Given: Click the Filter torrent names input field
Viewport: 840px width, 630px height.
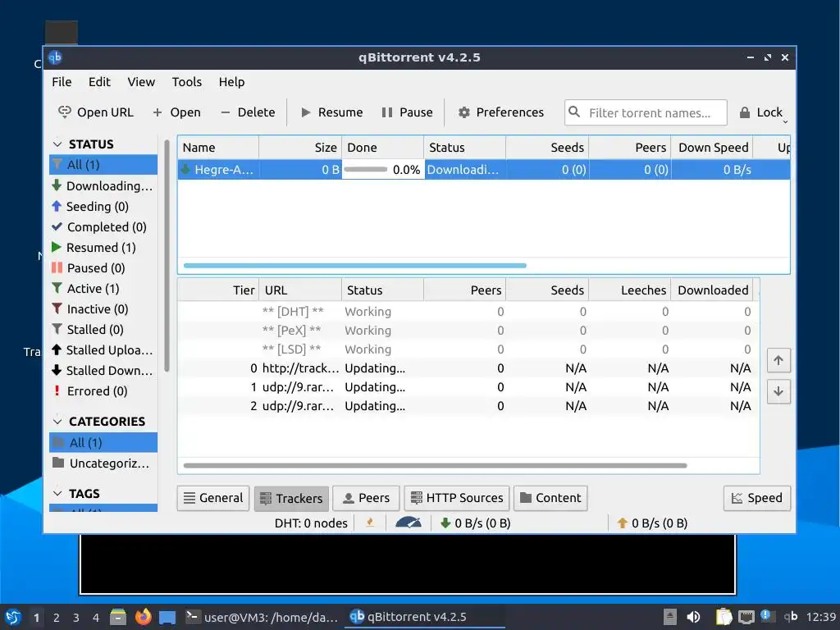Looking at the screenshot, I should [x=646, y=112].
